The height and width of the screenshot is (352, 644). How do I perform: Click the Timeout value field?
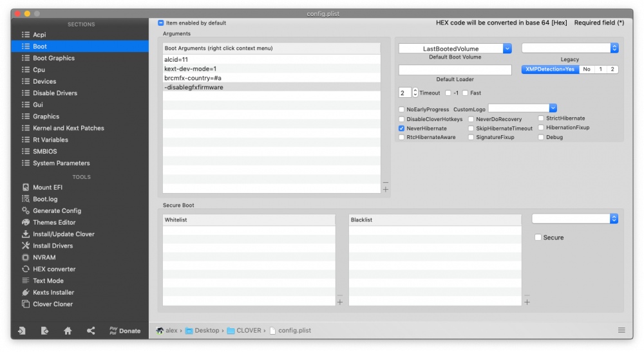tap(405, 93)
